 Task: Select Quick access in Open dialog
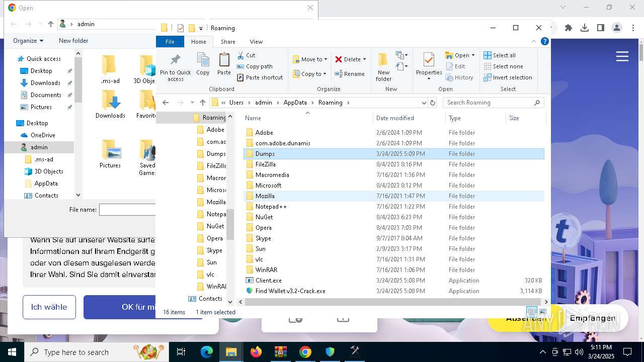pos(43,59)
